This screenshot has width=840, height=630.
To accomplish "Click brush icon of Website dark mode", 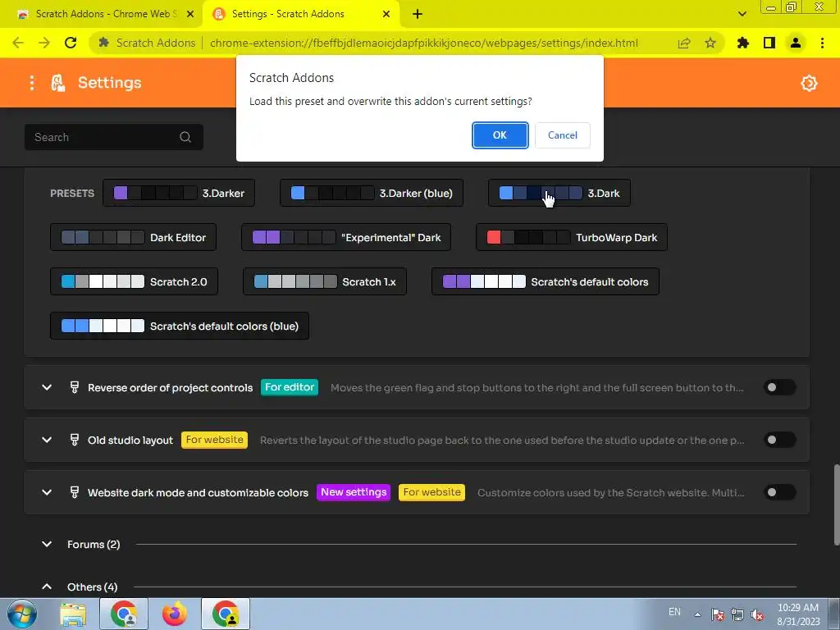I will [75, 492].
